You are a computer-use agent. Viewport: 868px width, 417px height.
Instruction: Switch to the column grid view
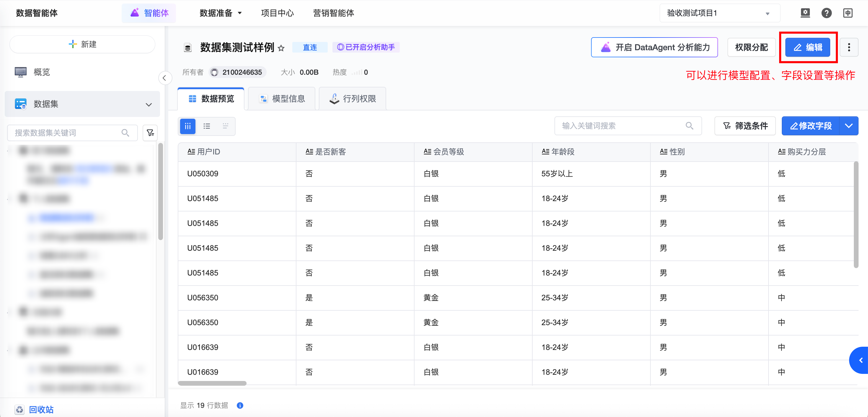tap(188, 126)
